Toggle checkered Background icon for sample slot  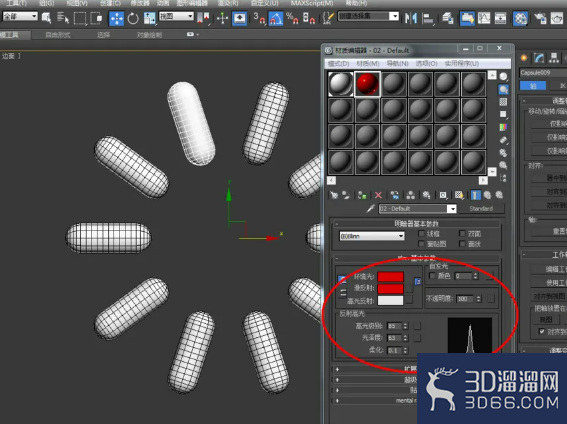(503, 102)
